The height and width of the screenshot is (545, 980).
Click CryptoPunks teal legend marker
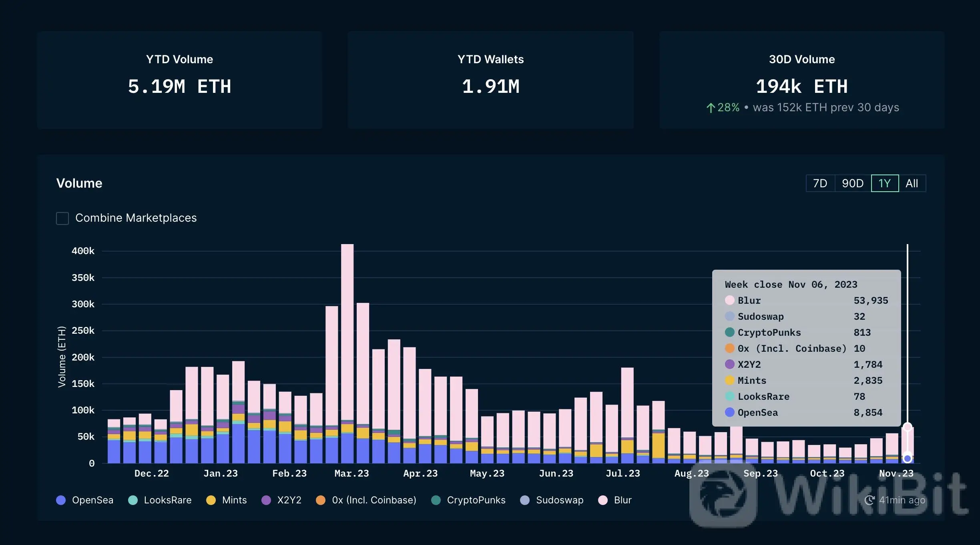436,500
